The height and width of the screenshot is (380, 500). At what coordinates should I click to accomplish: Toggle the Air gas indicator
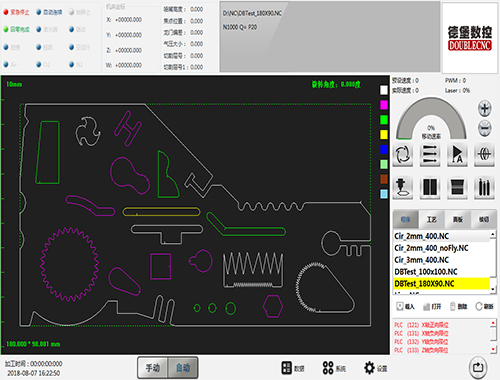[10, 64]
